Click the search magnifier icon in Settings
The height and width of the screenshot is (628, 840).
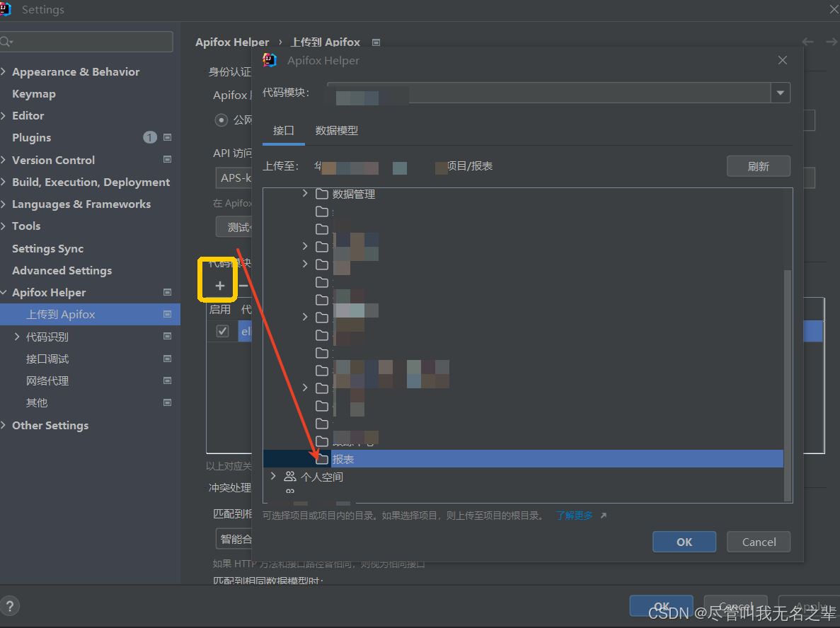click(6, 42)
